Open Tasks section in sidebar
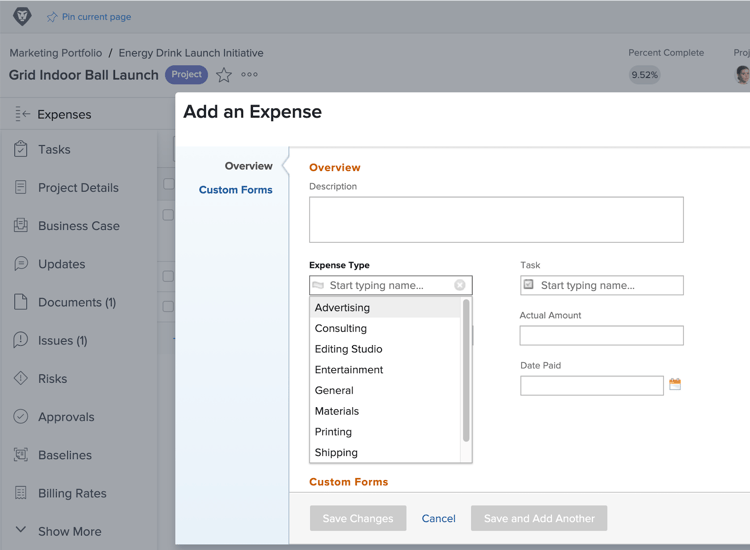 coord(54,149)
